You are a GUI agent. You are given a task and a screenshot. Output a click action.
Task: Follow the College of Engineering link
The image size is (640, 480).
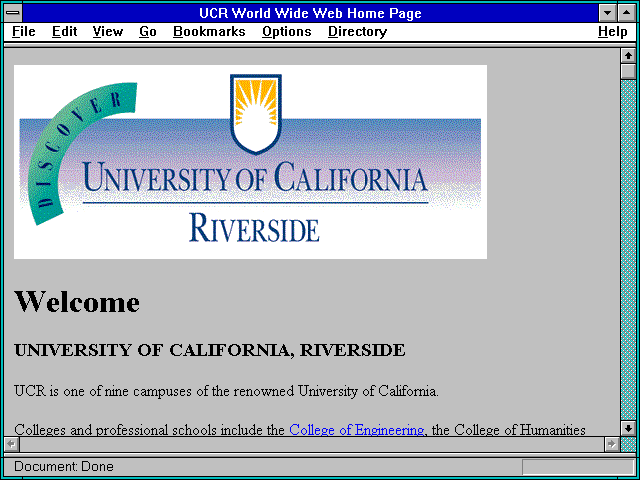[x=357, y=430]
